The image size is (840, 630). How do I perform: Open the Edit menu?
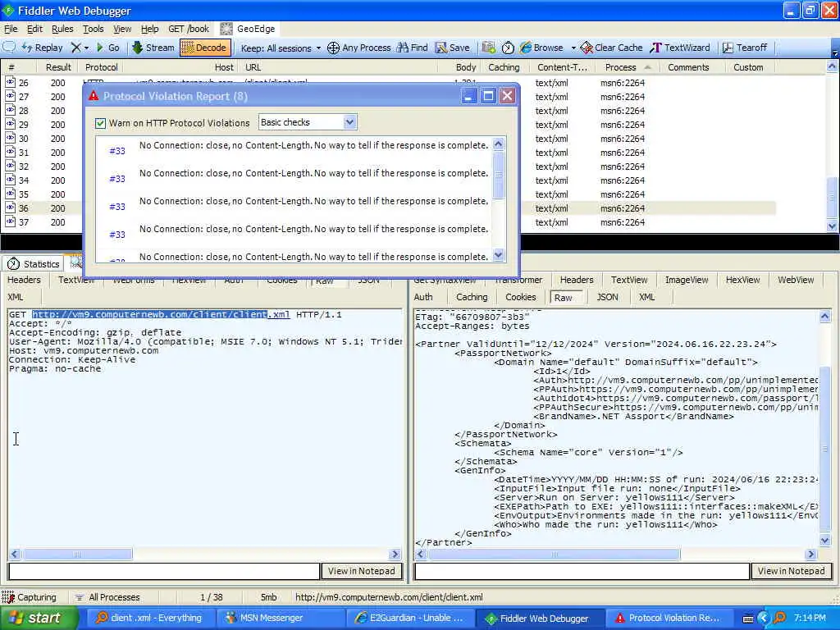[x=34, y=29]
